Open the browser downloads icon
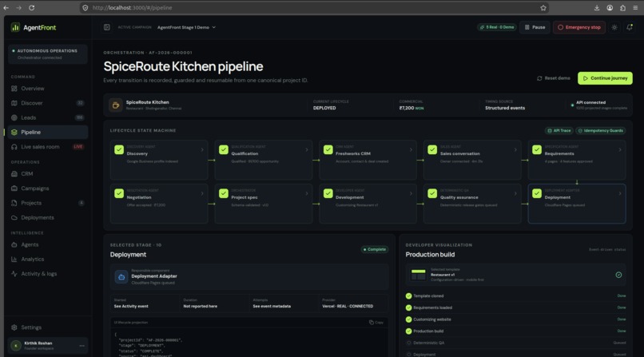Image resolution: width=644 pixels, height=357 pixels. click(x=597, y=7)
